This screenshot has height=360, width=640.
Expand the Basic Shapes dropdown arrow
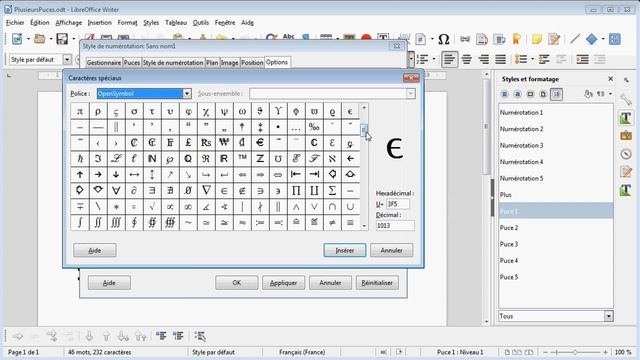click(603, 39)
